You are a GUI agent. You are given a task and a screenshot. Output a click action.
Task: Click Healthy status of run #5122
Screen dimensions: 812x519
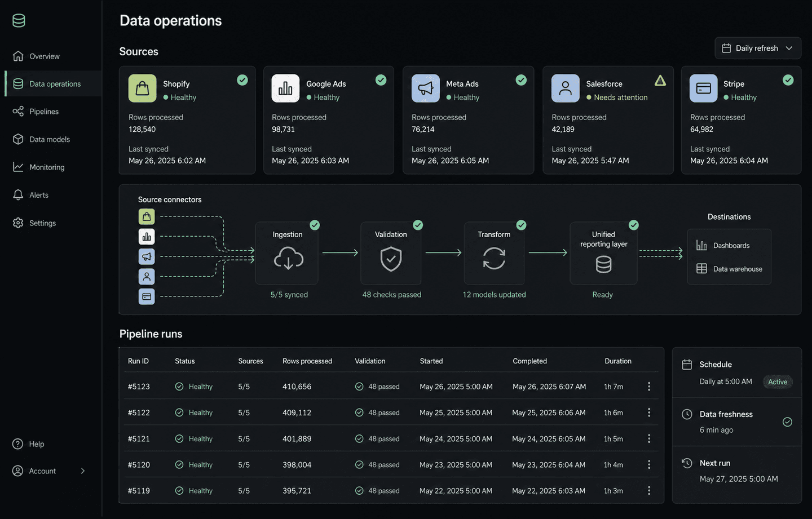[194, 413]
